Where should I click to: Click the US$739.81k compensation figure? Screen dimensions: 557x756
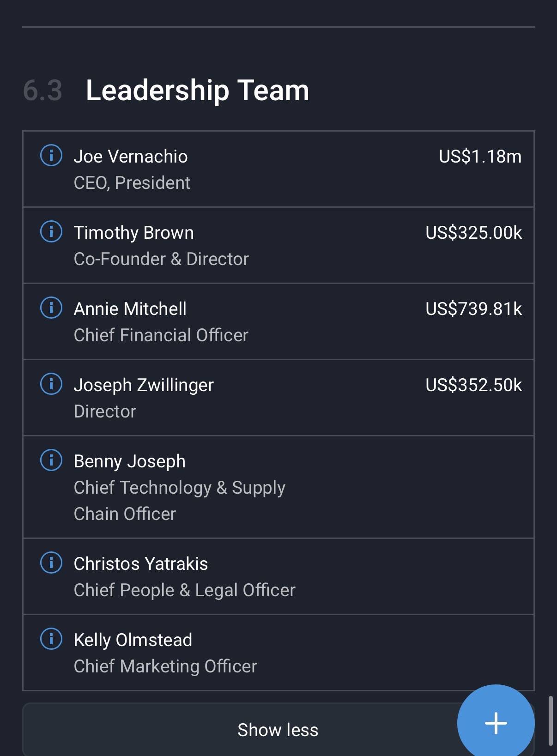473,309
